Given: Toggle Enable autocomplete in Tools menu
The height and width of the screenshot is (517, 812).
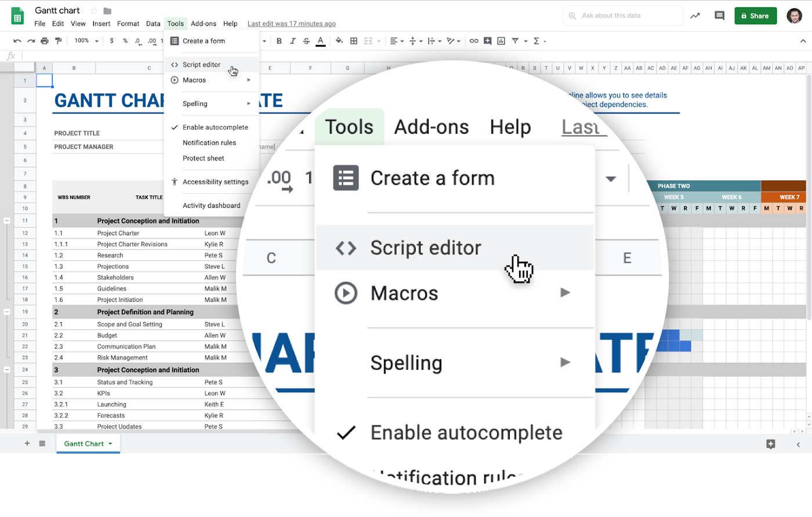Looking at the screenshot, I should pyautogui.click(x=215, y=126).
